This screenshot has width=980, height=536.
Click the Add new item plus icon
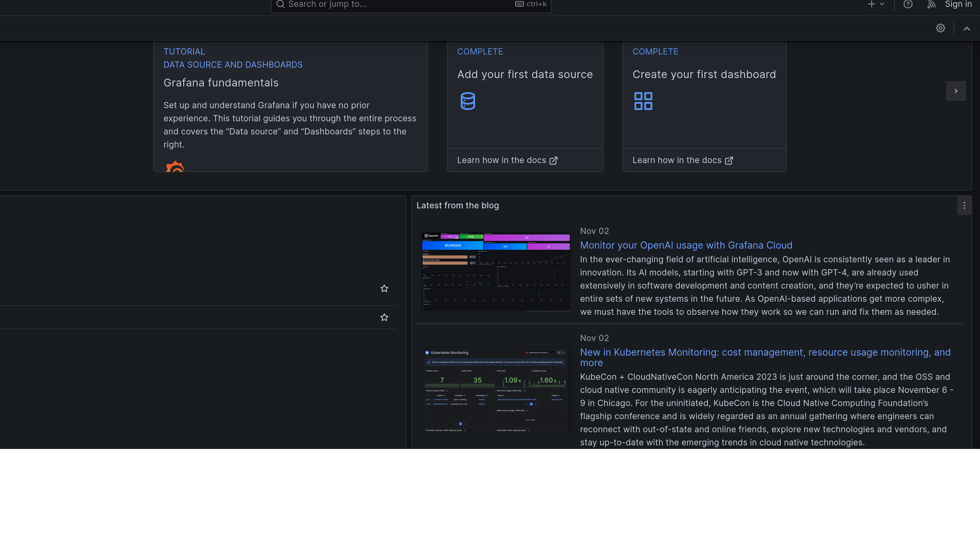[x=871, y=4]
